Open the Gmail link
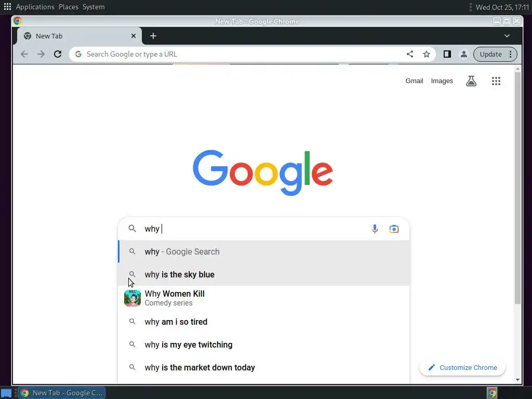Viewport: 532px width, 399px height. (x=414, y=81)
